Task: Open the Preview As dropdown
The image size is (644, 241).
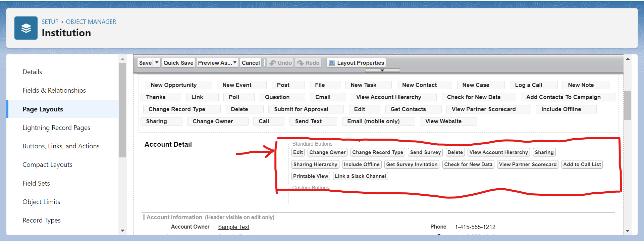Action: [217, 63]
